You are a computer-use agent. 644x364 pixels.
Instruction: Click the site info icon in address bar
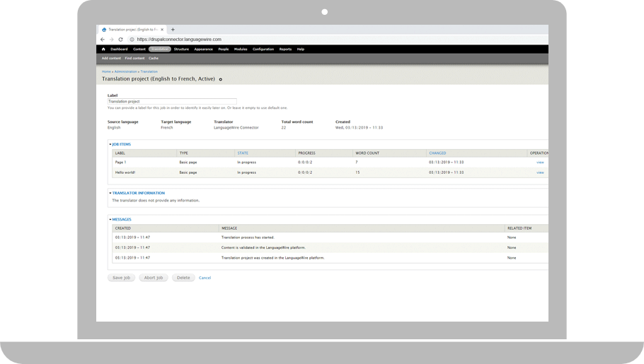click(x=132, y=40)
